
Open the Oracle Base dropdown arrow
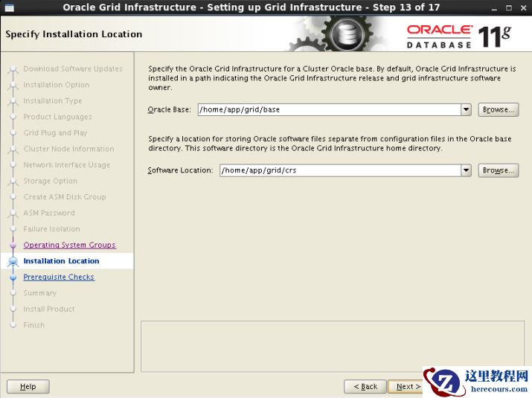coord(467,109)
